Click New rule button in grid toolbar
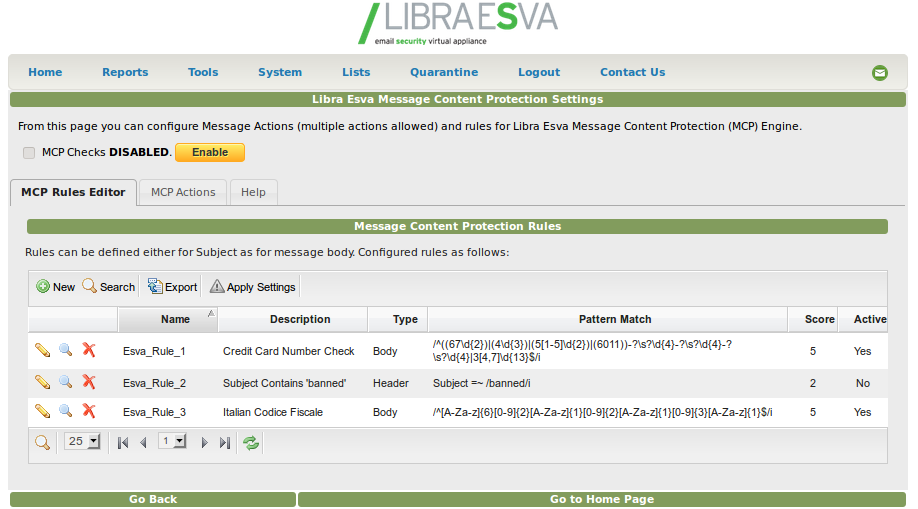Screen dimensions: 918x509 click(x=56, y=287)
